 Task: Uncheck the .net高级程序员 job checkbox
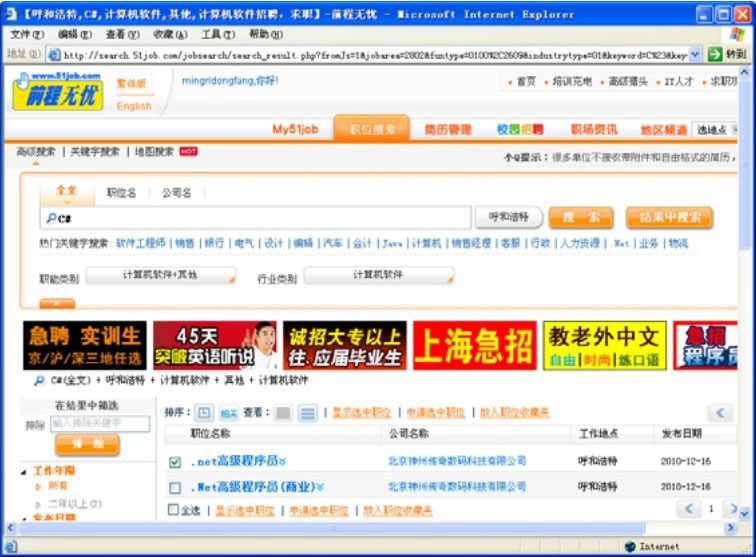coord(175,462)
